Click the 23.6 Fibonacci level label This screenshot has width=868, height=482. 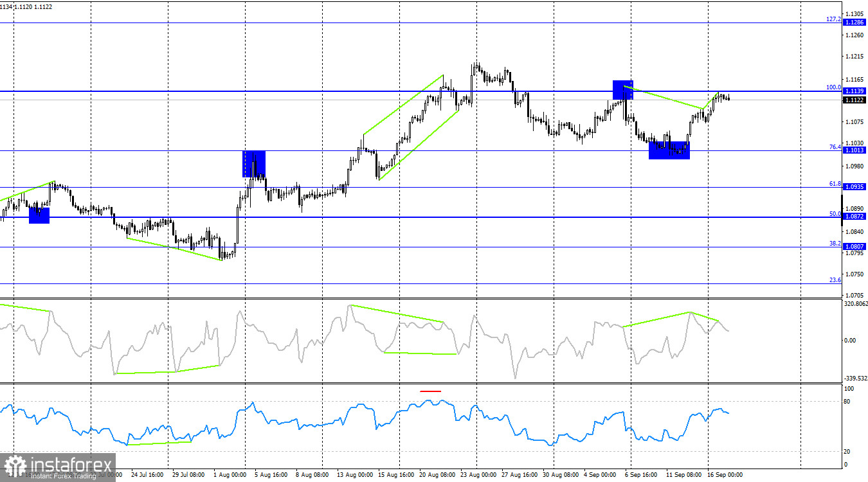835,280
